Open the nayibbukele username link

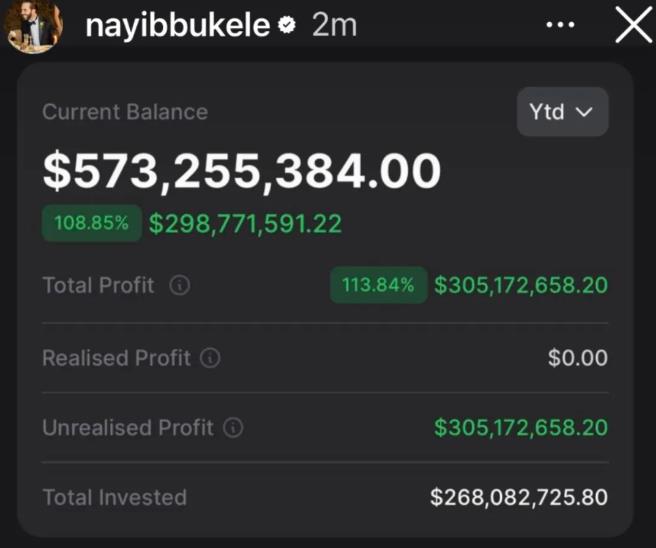point(177,26)
